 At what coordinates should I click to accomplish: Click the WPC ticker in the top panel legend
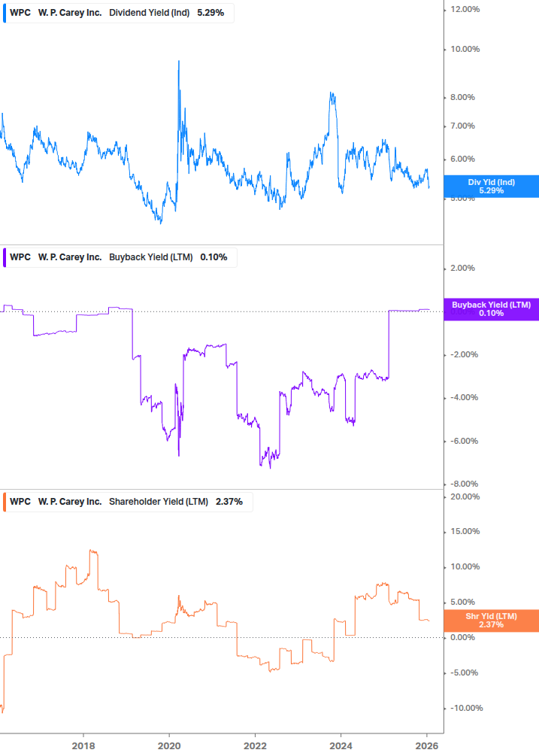tap(20, 13)
